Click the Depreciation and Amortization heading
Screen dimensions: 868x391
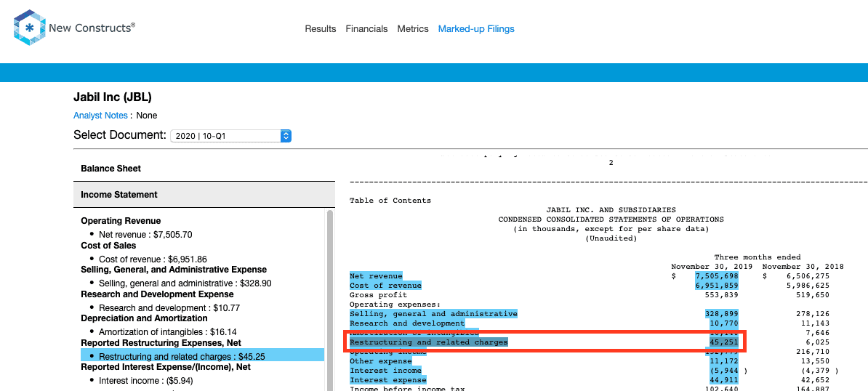[x=144, y=318]
